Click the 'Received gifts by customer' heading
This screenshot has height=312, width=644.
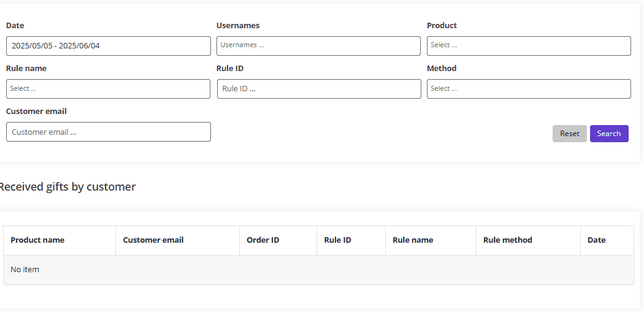click(x=67, y=187)
